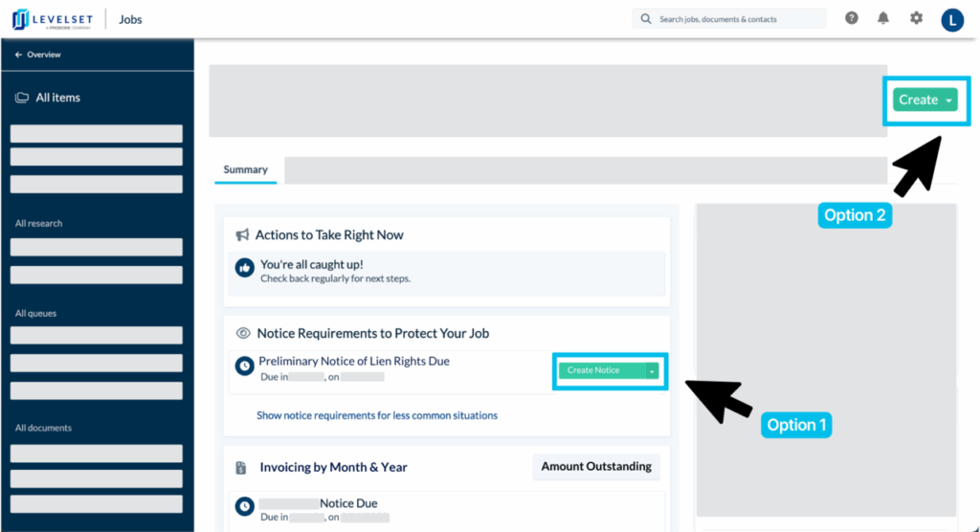Go back to Overview
This screenshot has height=532, width=980.
pyautogui.click(x=38, y=55)
